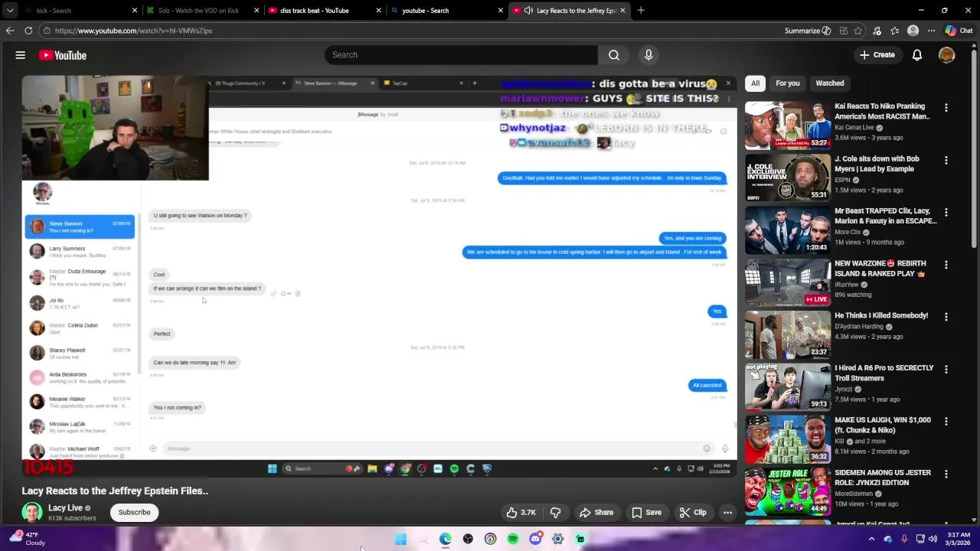Viewport: 980px width, 551px height.
Task: Open Settings gear on the taskbar
Action: coord(558,540)
